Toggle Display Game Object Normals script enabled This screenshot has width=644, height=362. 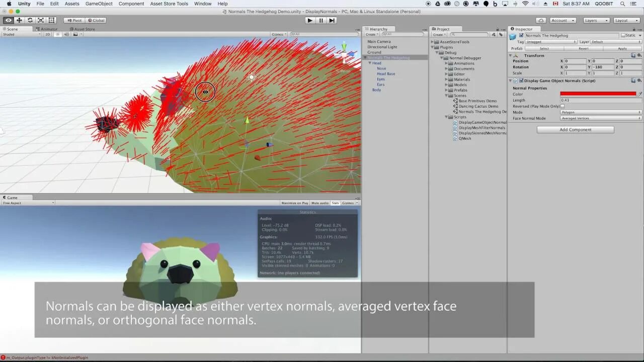pyautogui.click(x=521, y=80)
